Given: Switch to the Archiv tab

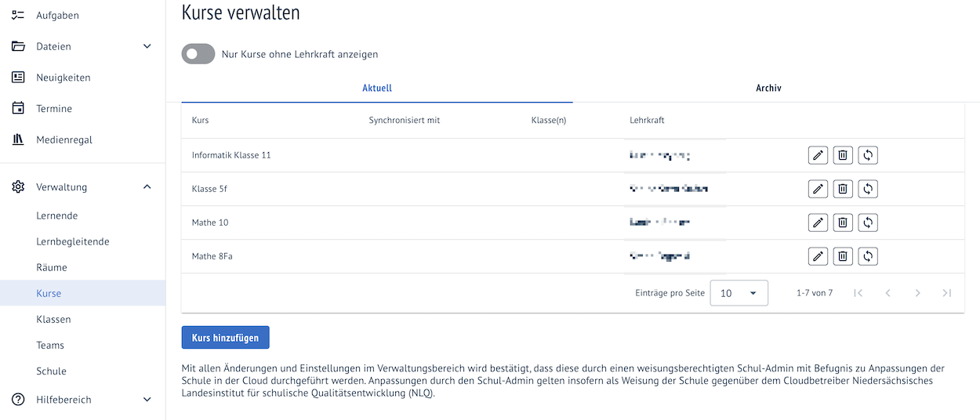Looking at the screenshot, I should point(768,88).
